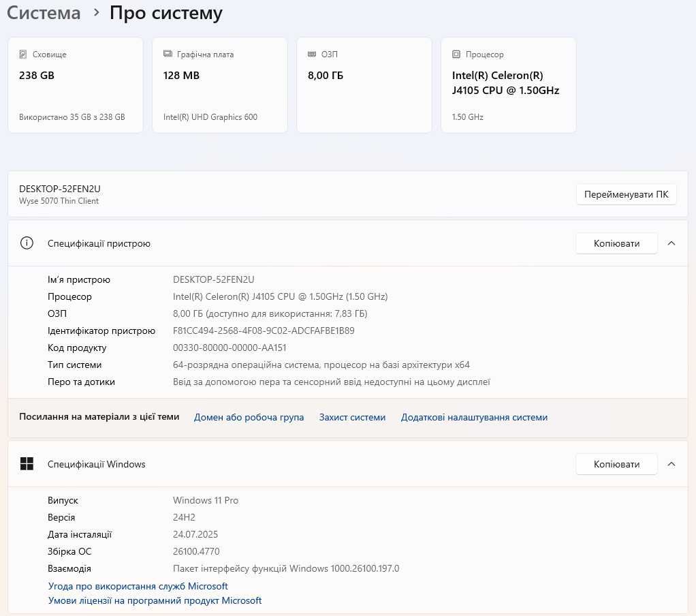
Task: Open Умови ліцензії на програмний продукт Microsoft
Action: [x=155, y=600]
